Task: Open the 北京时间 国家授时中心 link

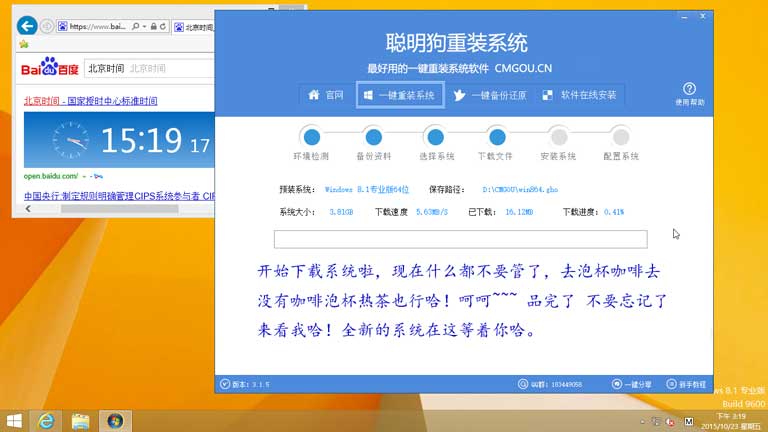Action: point(90,101)
